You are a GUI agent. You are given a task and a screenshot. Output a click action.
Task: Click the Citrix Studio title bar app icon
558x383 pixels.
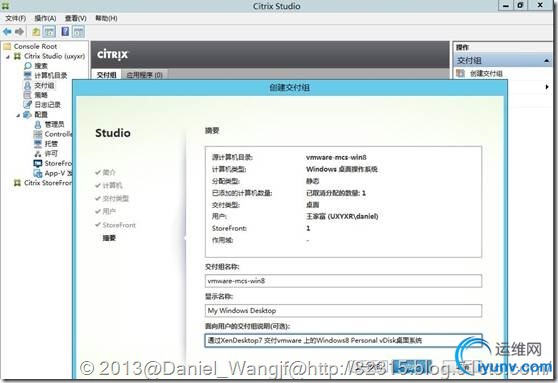(x=5, y=5)
